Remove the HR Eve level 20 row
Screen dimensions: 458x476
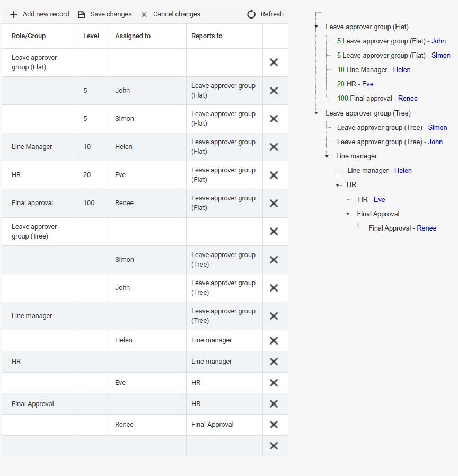click(274, 175)
